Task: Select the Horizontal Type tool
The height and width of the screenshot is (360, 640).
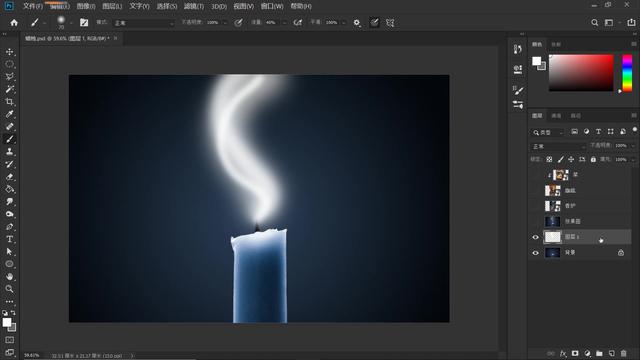Action: click(9, 239)
